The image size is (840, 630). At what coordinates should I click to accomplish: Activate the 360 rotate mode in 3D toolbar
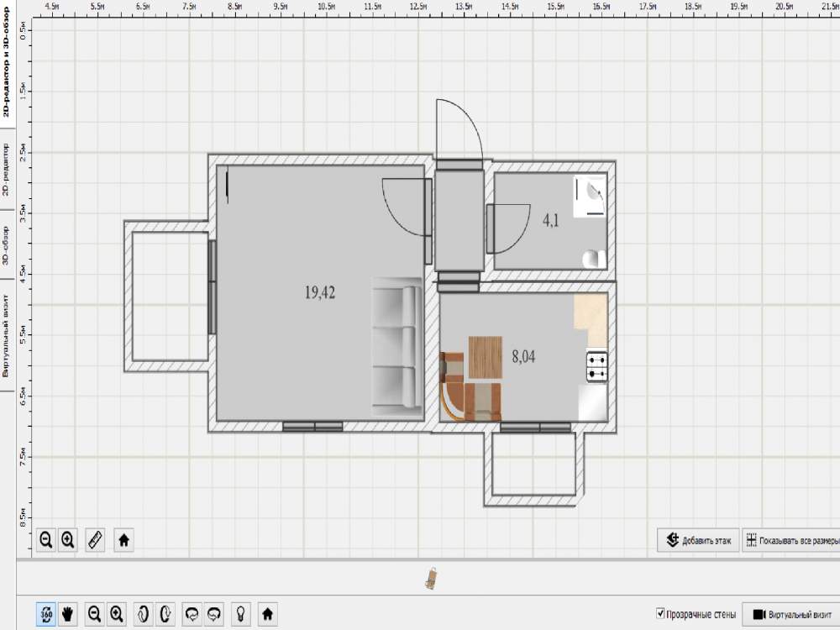click(46, 614)
